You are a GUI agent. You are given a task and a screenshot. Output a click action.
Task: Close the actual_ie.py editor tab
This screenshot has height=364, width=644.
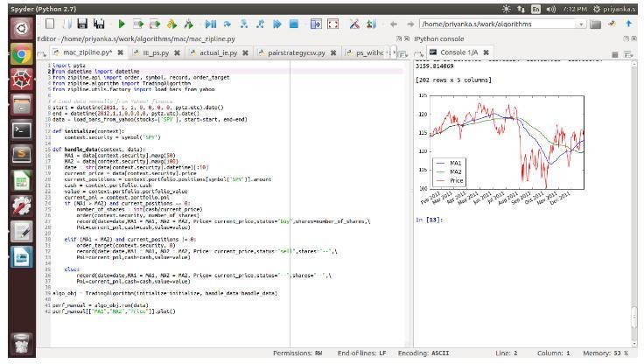point(247,53)
